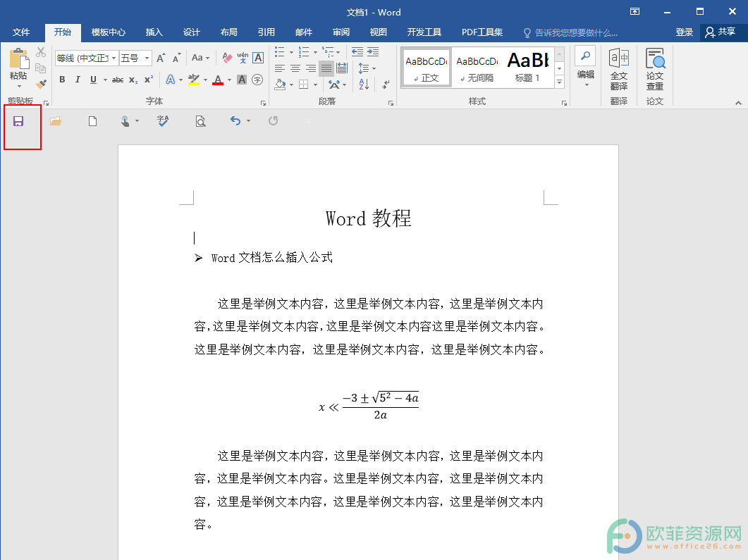The image size is (748, 560).
Task: Open print preview from Quick Access Toolbar
Action: point(200,121)
